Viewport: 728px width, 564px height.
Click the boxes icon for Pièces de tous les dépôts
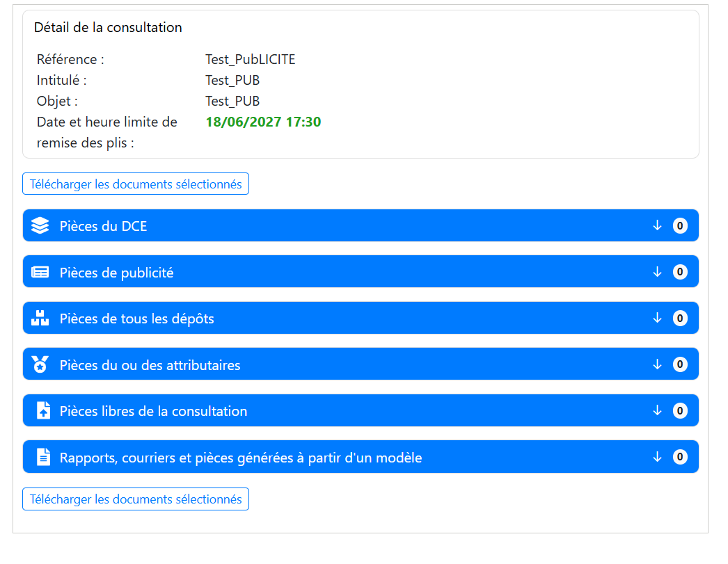[x=40, y=319]
